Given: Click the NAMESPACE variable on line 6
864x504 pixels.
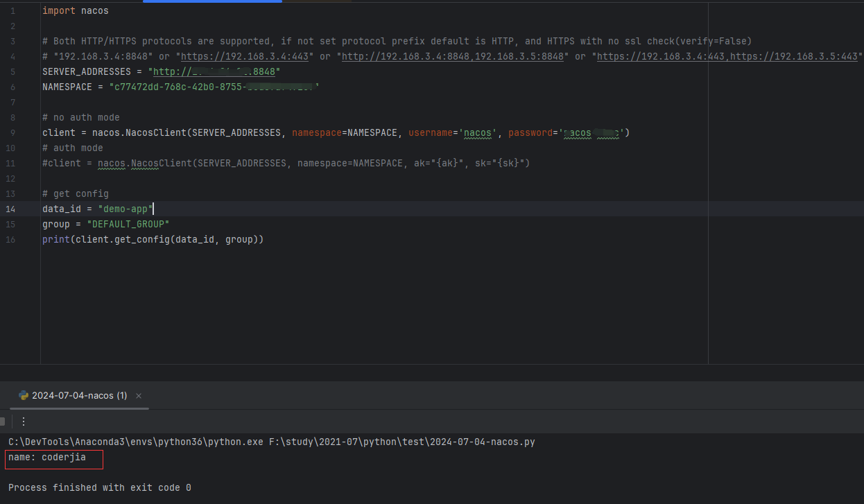Looking at the screenshot, I should click(67, 87).
